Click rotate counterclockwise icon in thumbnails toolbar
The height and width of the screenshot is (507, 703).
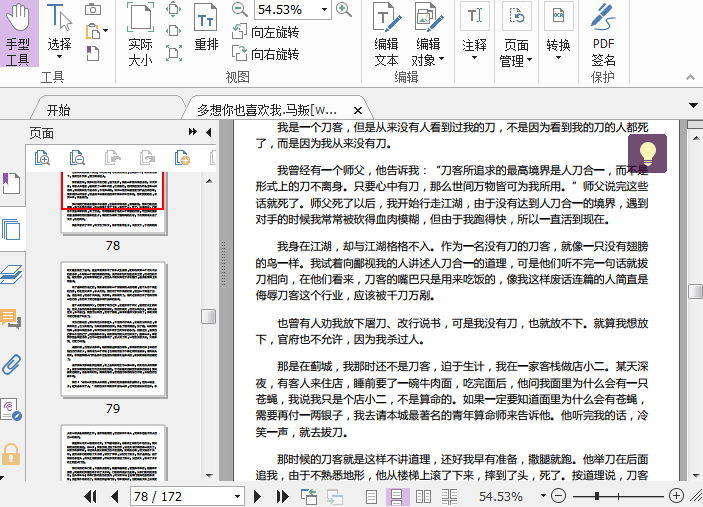(x=113, y=158)
